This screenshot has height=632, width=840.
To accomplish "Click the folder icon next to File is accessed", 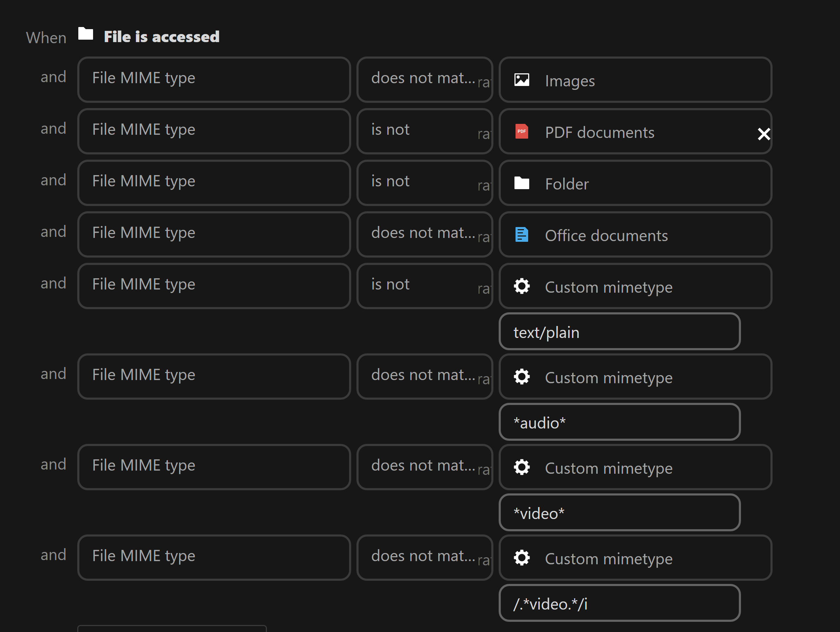I will coord(85,34).
